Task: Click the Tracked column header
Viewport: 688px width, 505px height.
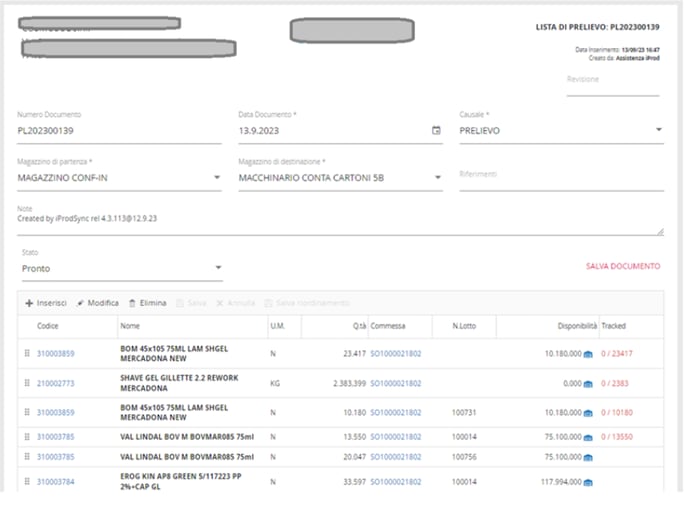Action: click(x=613, y=326)
